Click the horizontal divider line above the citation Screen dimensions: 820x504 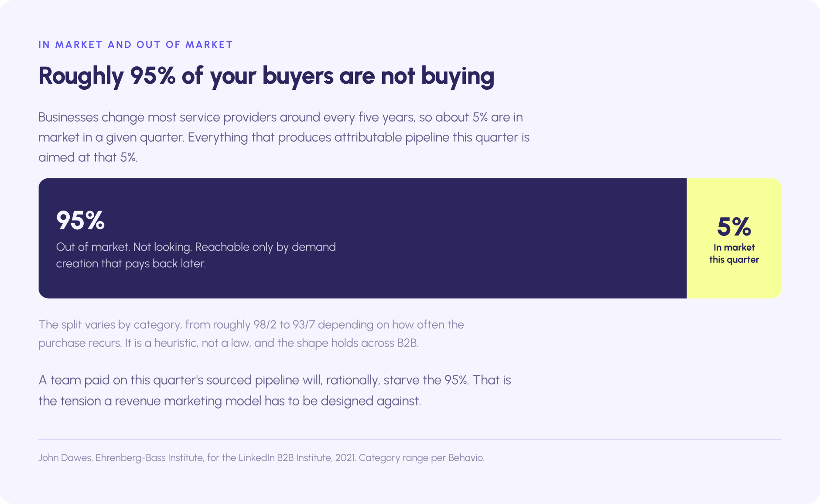[x=410, y=439]
